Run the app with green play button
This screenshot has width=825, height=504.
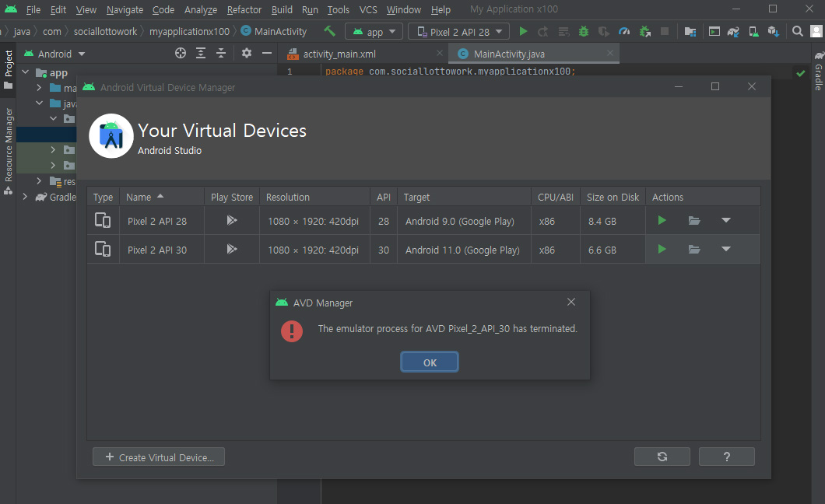click(x=523, y=31)
